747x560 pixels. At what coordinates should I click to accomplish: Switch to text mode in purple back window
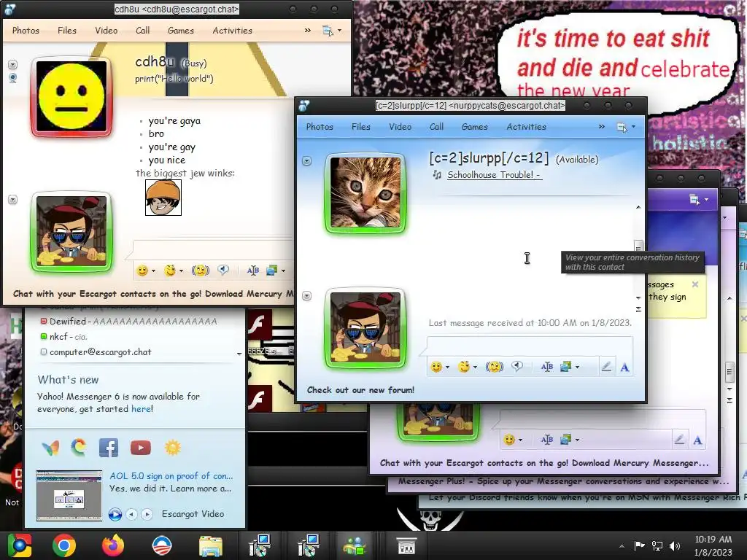[697, 440]
